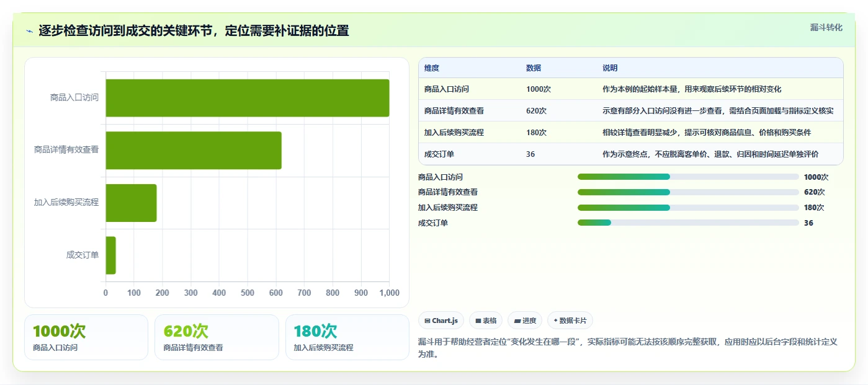Viewport: 868px width, 385px height.
Task: Click the 1000次 cell in the table
Action: click(x=539, y=89)
